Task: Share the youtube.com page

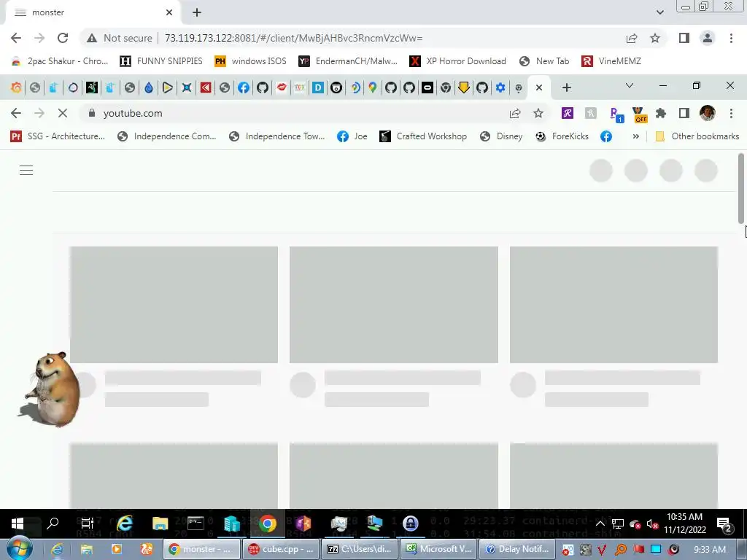Action: 515,113
